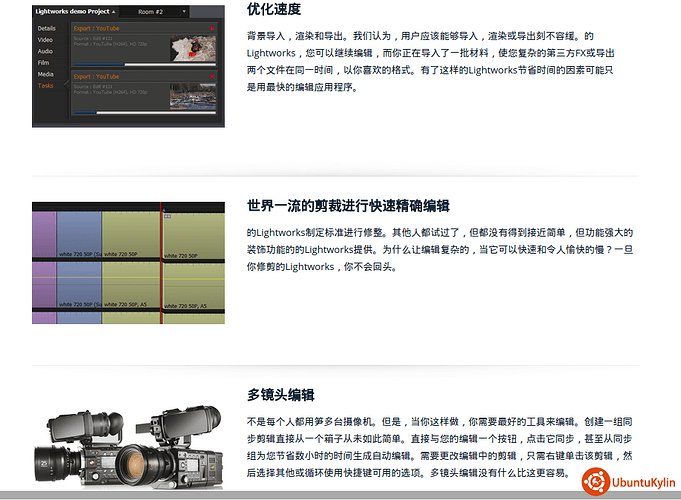Click the heading 多镜头编辑
The image size is (681, 500).
click(281, 395)
